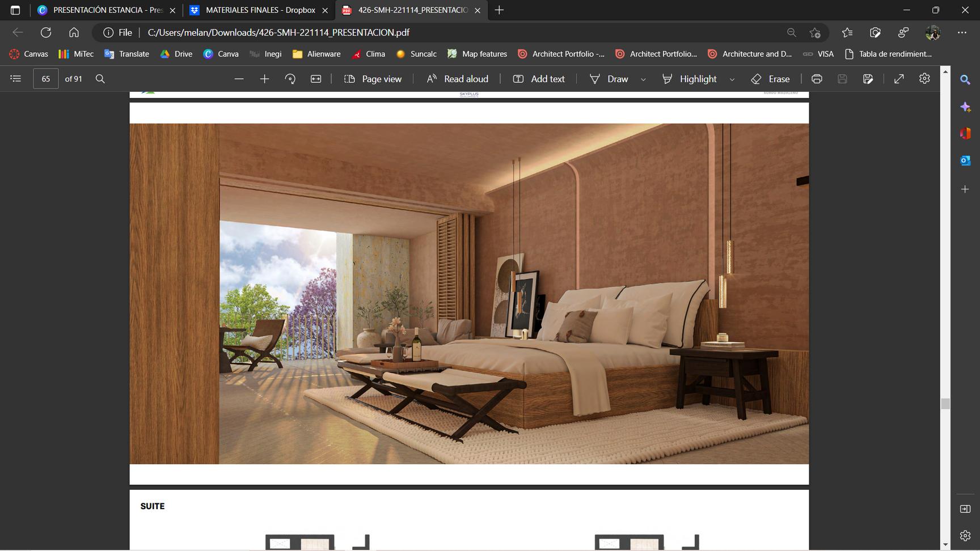Screen dimensions: 980x551
Task: Open the Copilot sidebar icon
Action: point(965,107)
